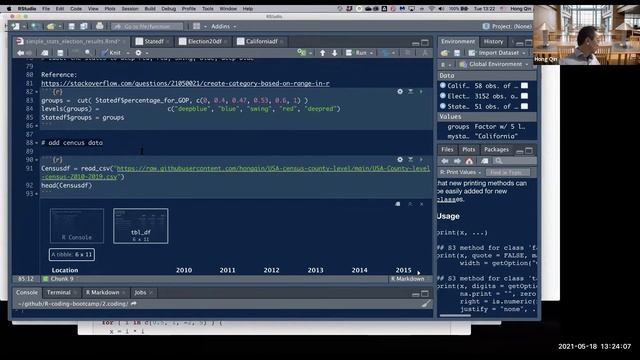Open the R Markdown tab in bottom pane

(x=103, y=293)
